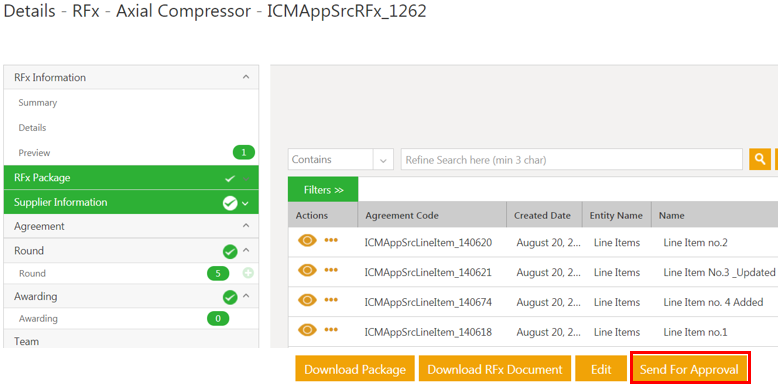Open the Awarding sub-item in sidebar
The image size is (778, 390).
click(38, 319)
